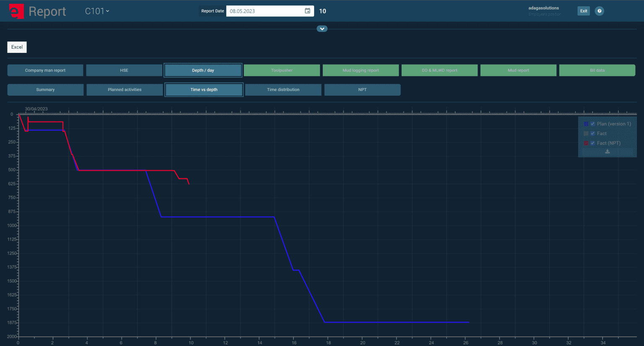Uncheck the plain Fact series checkbox
Image resolution: width=644 pixels, height=346 pixels.
(593, 133)
